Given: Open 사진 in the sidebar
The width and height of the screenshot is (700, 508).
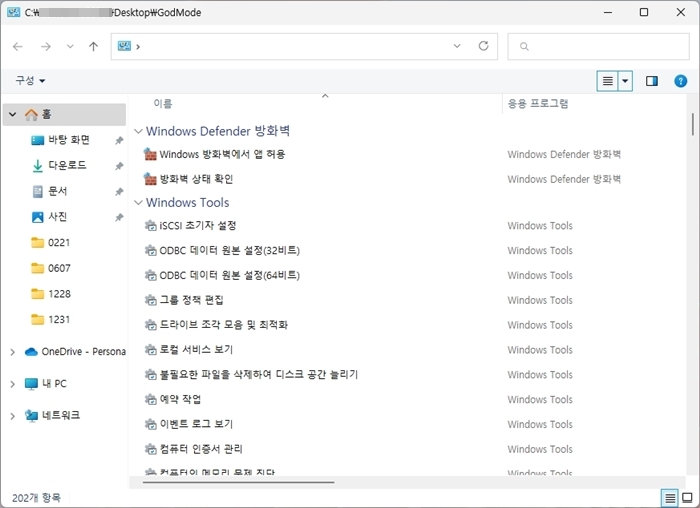Looking at the screenshot, I should click(58, 217).
